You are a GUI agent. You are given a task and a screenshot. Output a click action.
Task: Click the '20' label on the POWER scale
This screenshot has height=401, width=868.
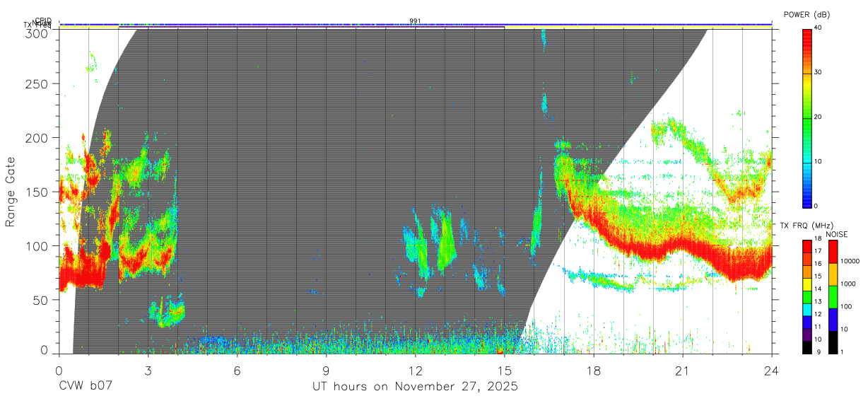coord(818,117)
